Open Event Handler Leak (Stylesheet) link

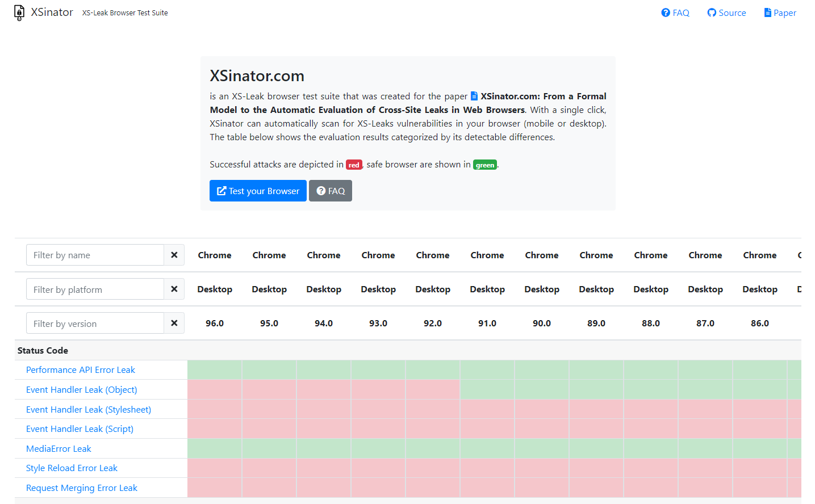pos(89,410)
